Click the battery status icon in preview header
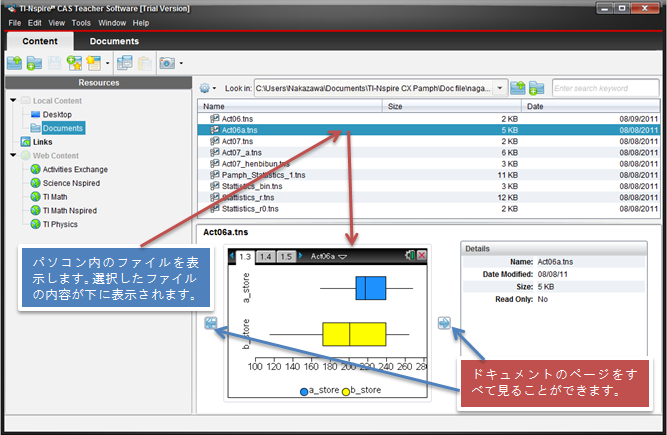The width and height of the screenshot is (667, 435). [x=410, y=255]
